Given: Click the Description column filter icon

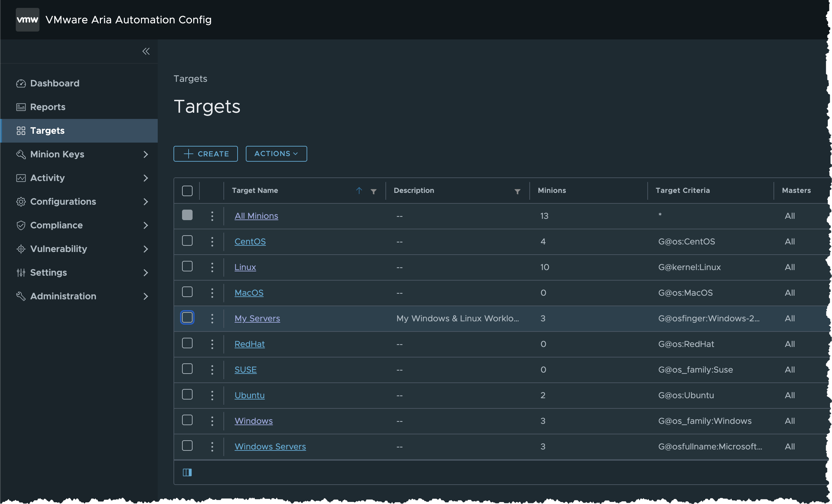Looking at the screenshot, I should pos(517,192).
